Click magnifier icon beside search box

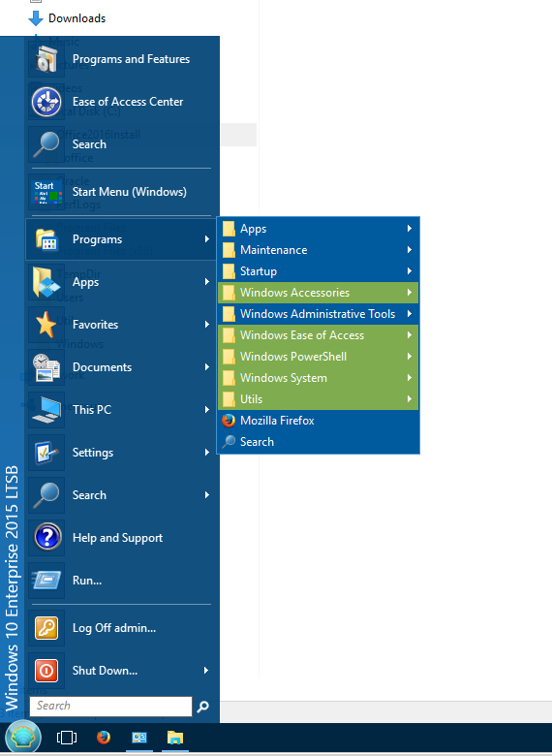tap(203, 707)
